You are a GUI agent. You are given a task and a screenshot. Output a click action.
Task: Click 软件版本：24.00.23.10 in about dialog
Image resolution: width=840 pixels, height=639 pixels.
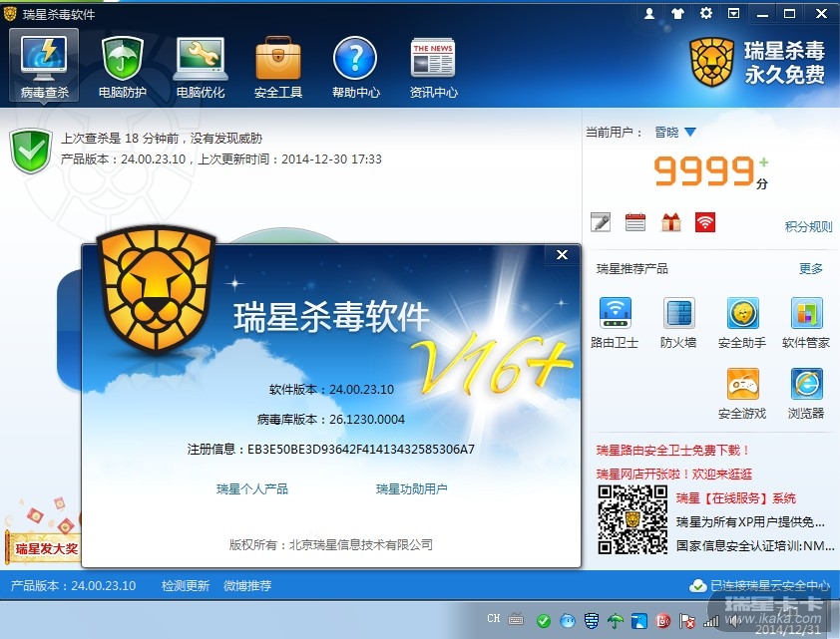331,389
